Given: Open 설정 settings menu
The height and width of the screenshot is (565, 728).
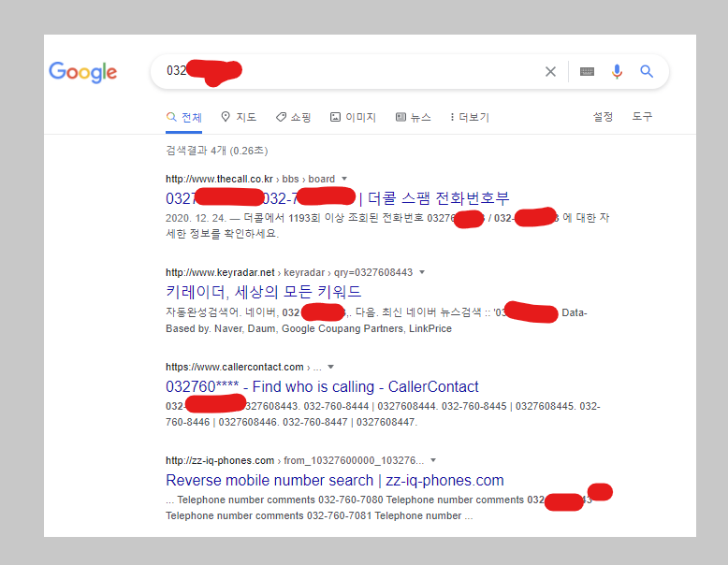Looking at the screenshot, I should (x=603, y=117).
